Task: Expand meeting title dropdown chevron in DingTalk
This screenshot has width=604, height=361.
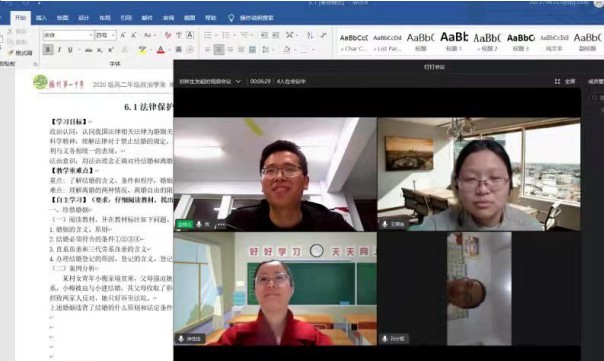Action: coord(238,82)
